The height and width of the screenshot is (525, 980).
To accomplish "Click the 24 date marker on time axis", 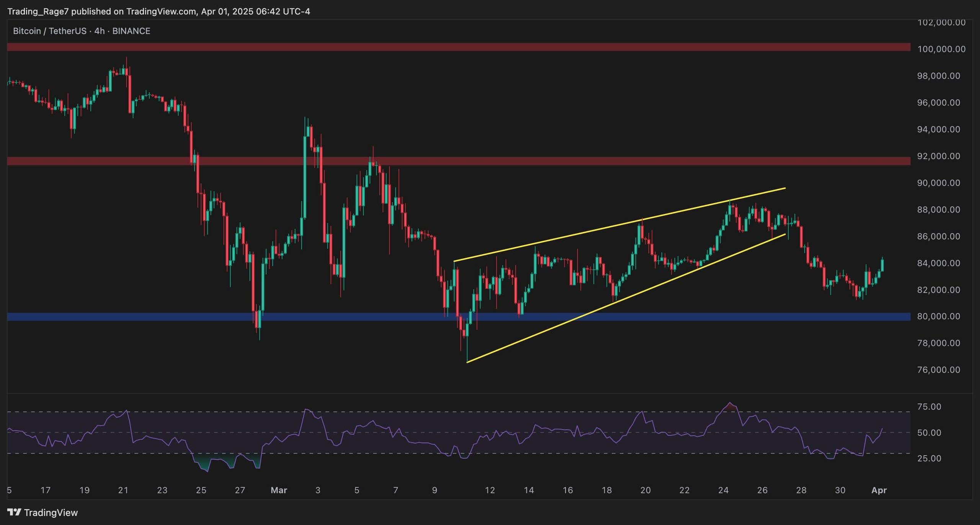I will point(723,490).
